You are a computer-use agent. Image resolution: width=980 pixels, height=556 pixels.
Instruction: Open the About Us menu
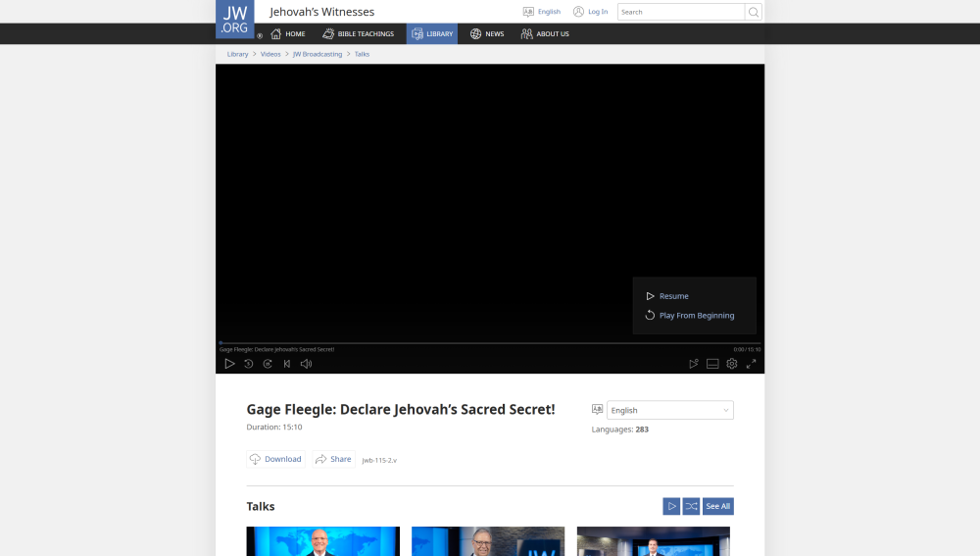tap(545, 34)
